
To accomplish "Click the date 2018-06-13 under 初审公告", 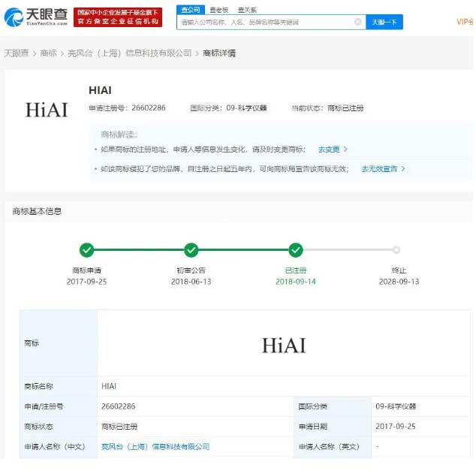I will point(191,282).
